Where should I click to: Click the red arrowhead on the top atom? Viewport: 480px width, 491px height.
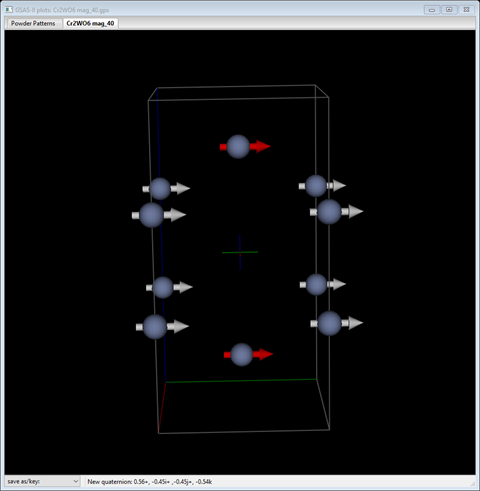pos(263,146)
